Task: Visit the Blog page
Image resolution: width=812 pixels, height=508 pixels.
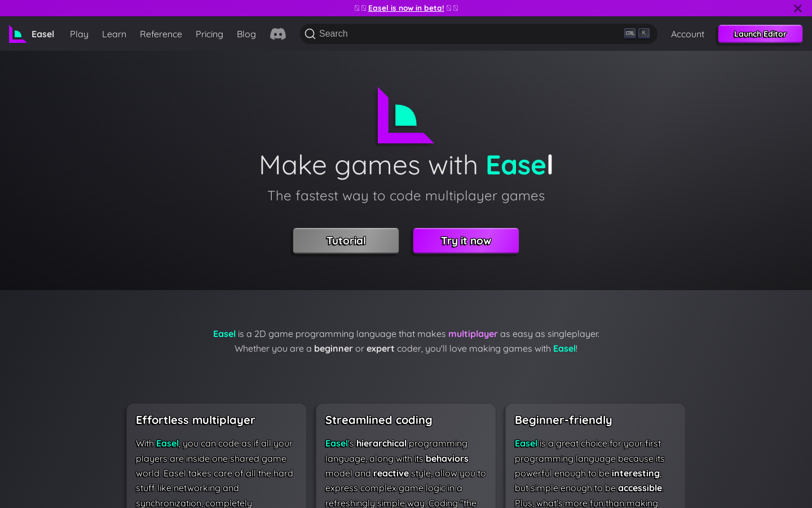Action: 246,34
